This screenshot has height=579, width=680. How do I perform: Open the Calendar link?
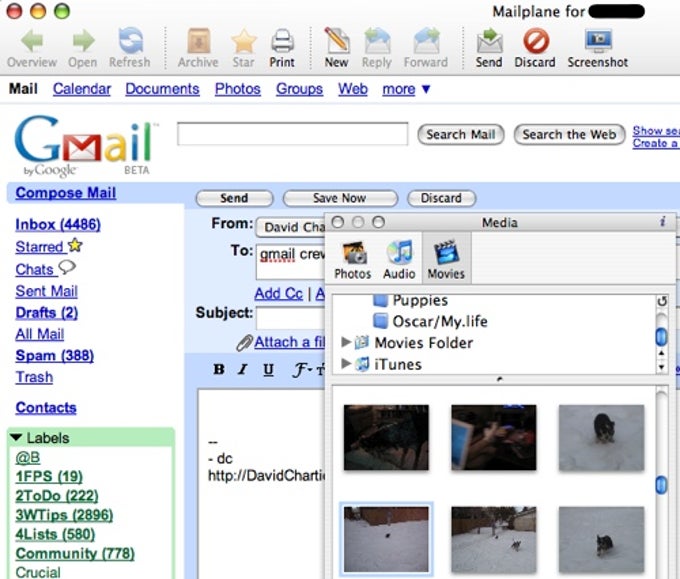[82, 89]
